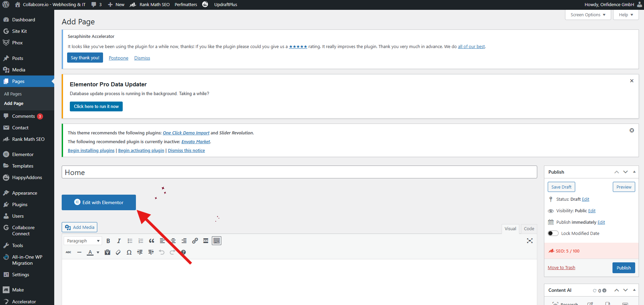Apply bold formatting in editor toolbar
Viewport: 644px width, 305px height.
[x=108, y=241]
